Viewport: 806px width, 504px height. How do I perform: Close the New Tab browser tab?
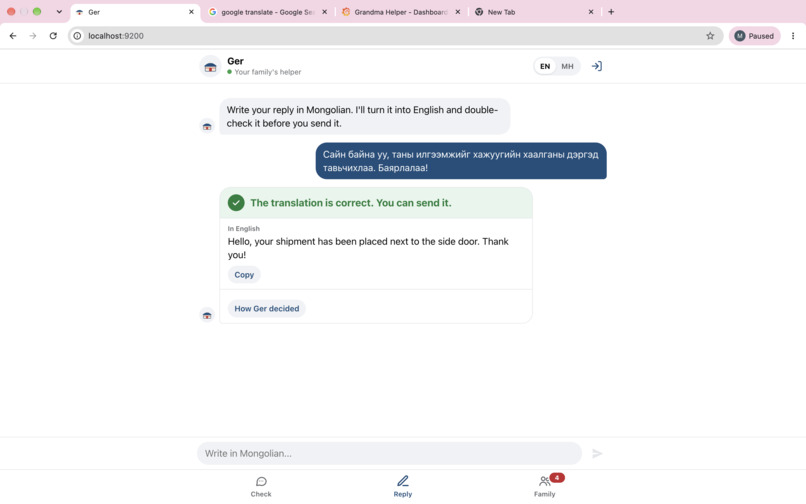(591, 12)
